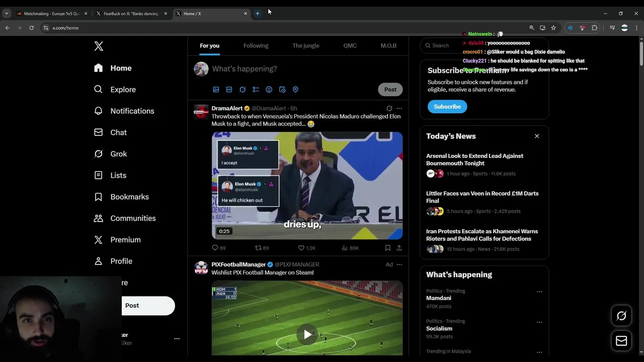Open Chat in the left sidebar
The height and width of the screenshot is (362, 644).
click(110, 132)
